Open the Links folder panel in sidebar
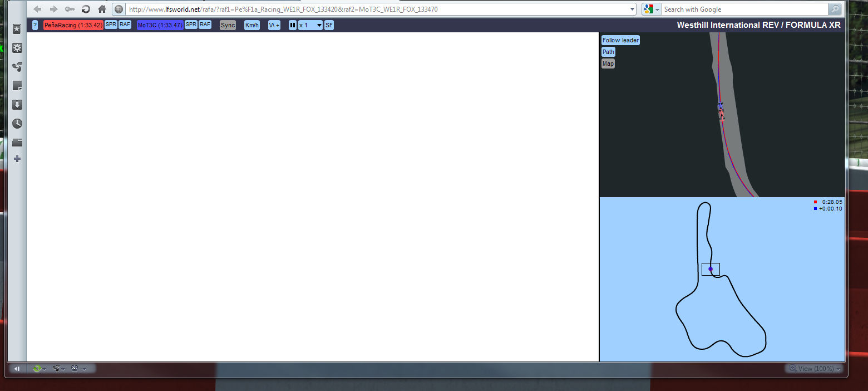This screenshot has width=868, height=391. click(17, 142)
